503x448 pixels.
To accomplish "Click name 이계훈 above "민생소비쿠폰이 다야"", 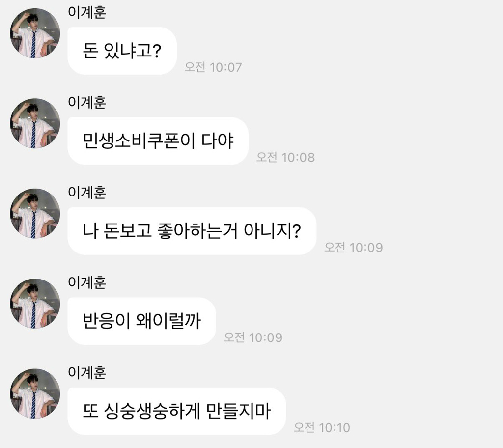I will [87, 102].
